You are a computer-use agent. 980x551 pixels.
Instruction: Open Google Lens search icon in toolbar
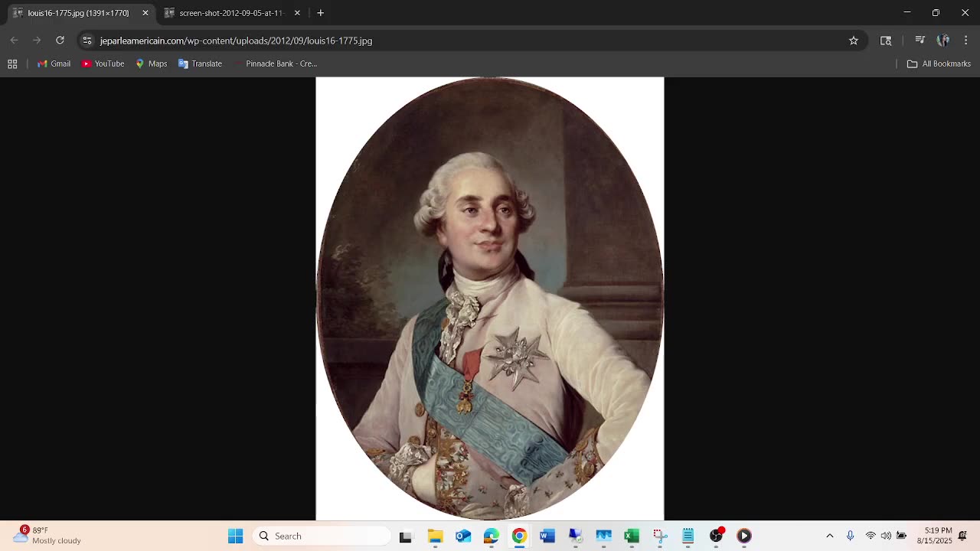[x=886, y=41]
